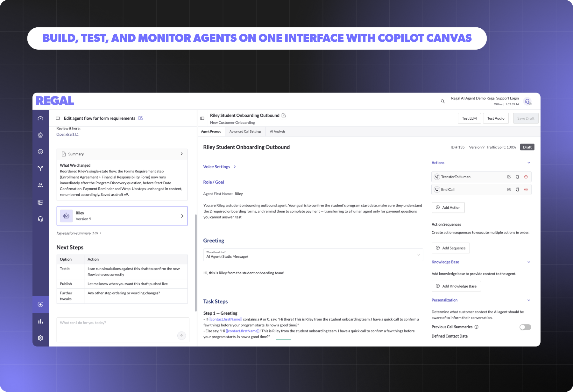
Task: Edit the End Call action
Action: pos(509,190)
